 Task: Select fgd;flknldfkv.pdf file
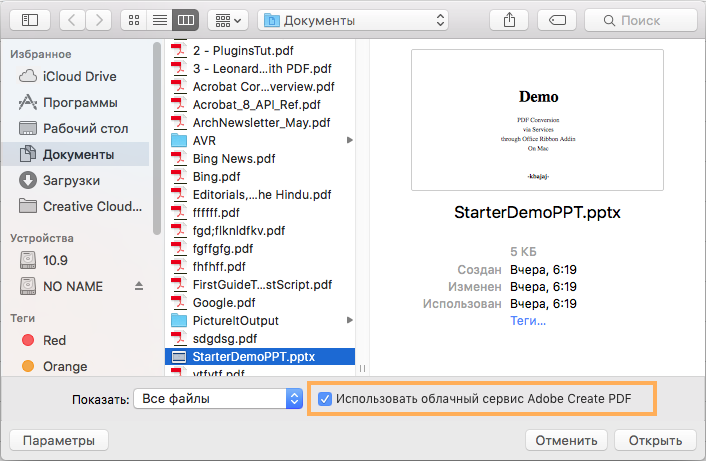(x=260, y=230)
